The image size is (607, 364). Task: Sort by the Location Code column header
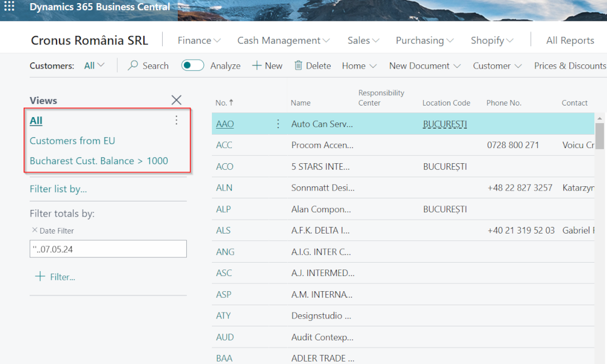[x=446, y=103]
